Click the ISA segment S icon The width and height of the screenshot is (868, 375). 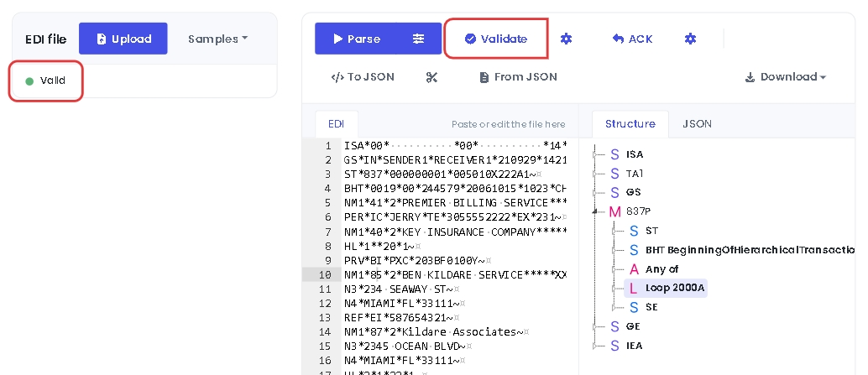point(614,155)
